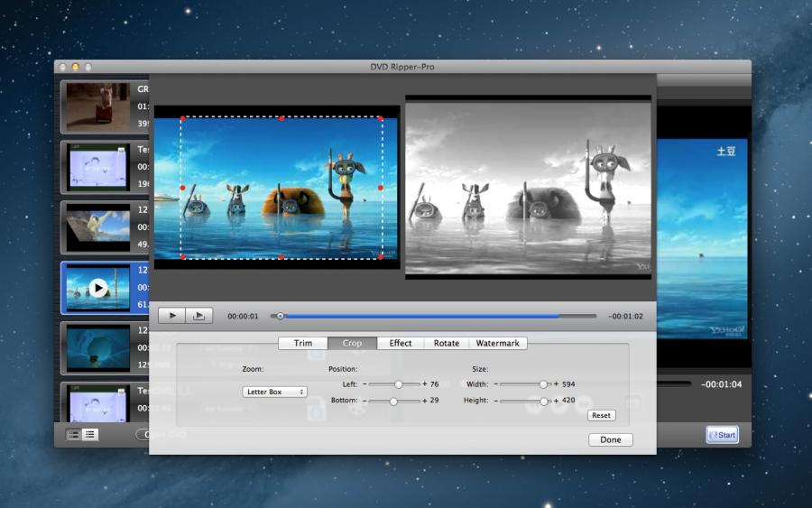Click the export-frame button beside the play button
The height and width of the screenshot is (508, 812).
coord(198,316)
